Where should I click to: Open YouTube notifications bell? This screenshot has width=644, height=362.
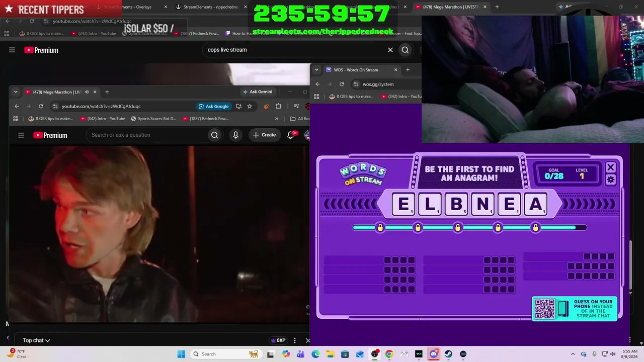tap(291, 135)
